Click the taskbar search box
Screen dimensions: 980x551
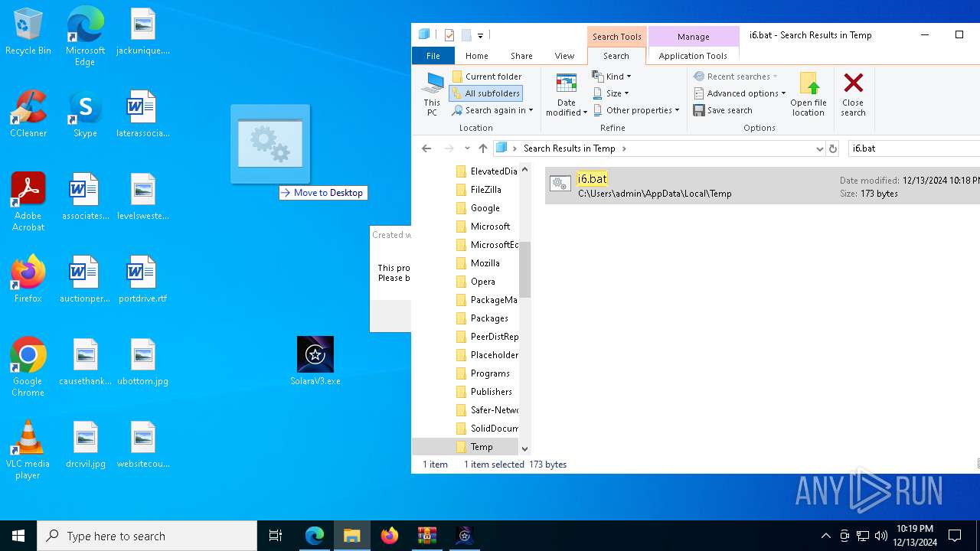pos(147,536)
